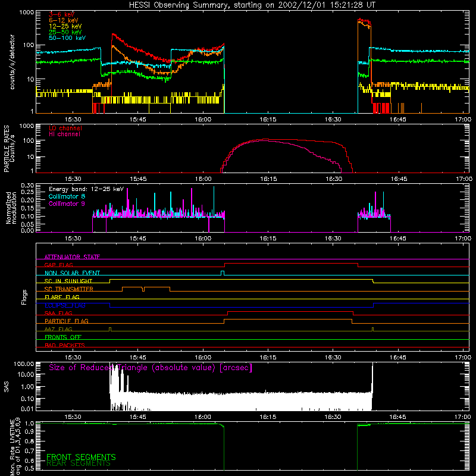Image resolution: width=476 pixels, height=476 pixels.
Task: Select the Collimator 9 legend entry
Action: (x=67, y=203)
